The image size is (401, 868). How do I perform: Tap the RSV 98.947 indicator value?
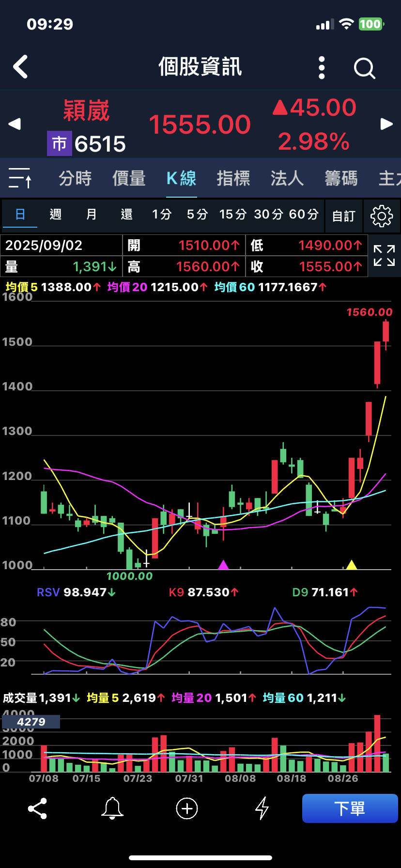(77, 592)
